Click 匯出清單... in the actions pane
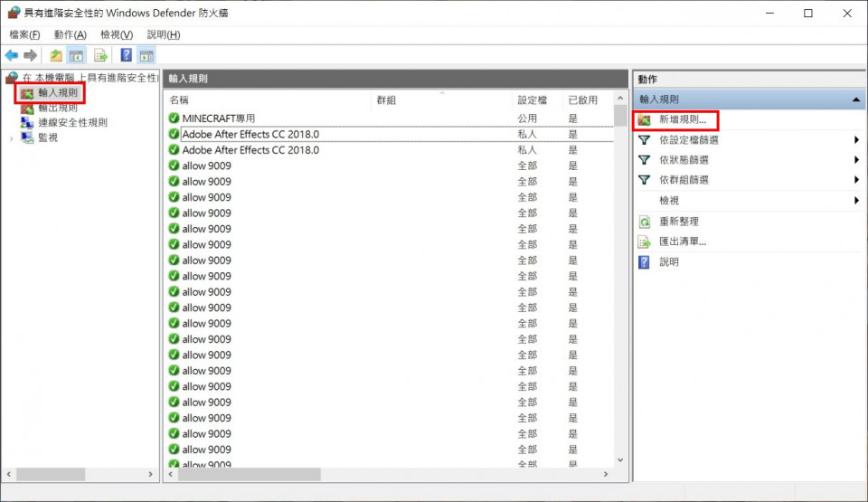 [683, 242]
